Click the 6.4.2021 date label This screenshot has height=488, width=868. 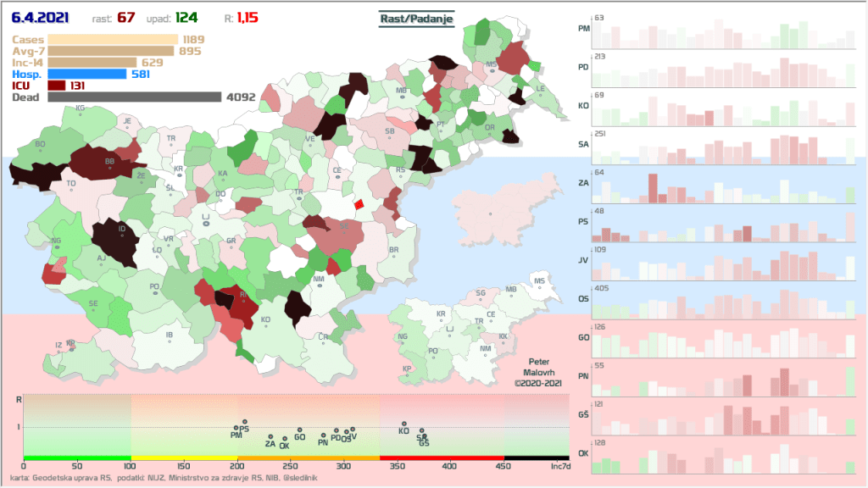(41, 18)
